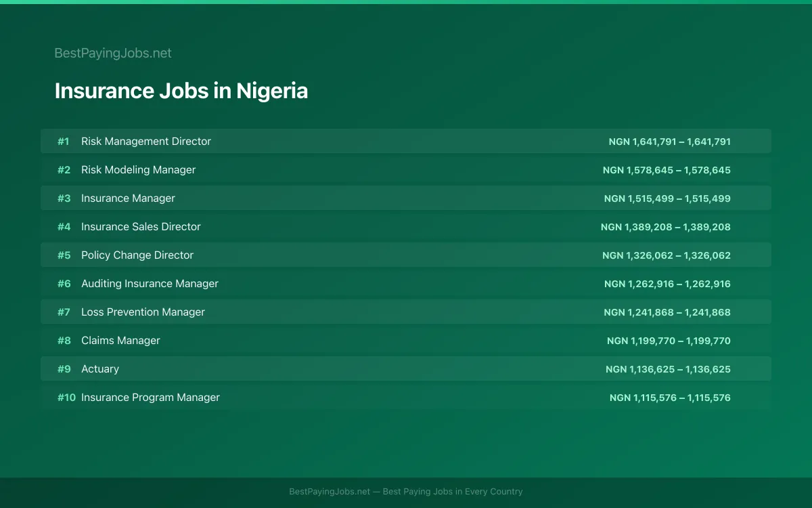Click salary NGN 1,515,499 – 1,515,499

[667, 198]
